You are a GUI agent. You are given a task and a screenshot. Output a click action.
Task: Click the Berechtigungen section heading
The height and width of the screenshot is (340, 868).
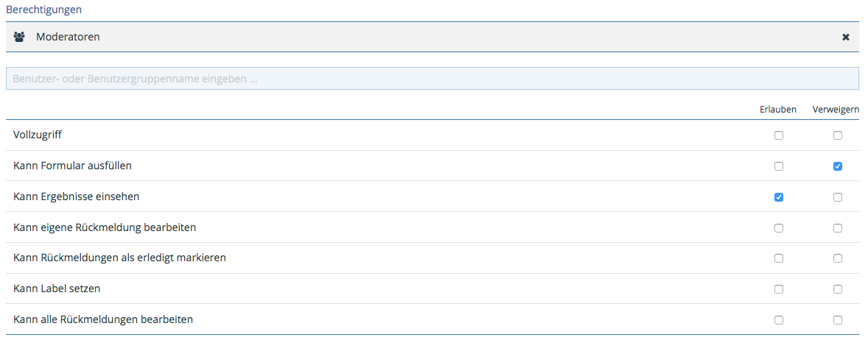pyautogui.click(x=44, y=10)
